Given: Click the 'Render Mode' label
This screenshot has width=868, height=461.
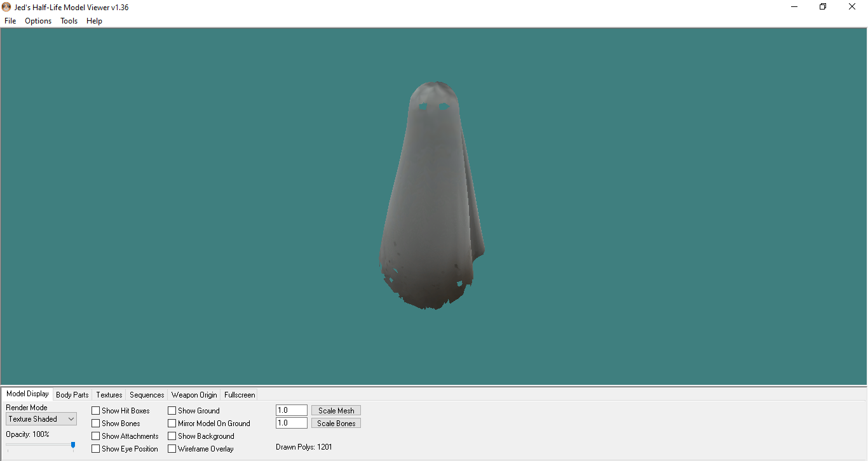Looking at the screenshot, I should (x=27, y=408).
